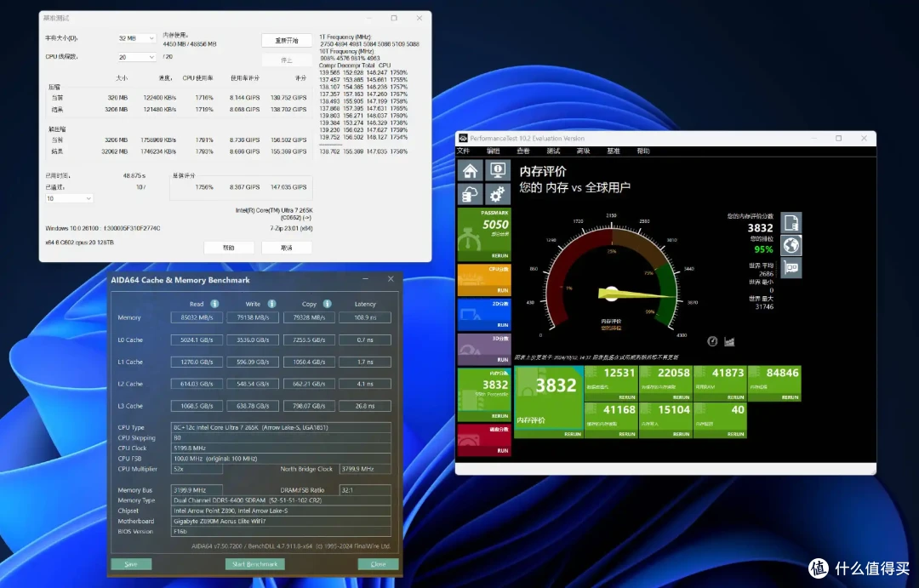Click Save in AIDA64 benchmark window
Screen dimensions: 919x588
[x=131, y=564]
